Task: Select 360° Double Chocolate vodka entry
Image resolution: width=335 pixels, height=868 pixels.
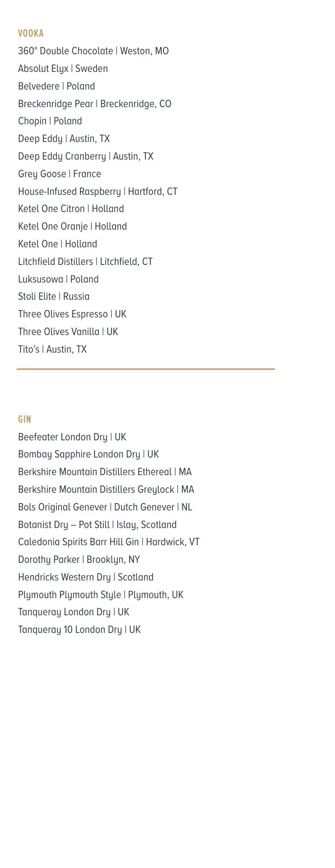Action: pyautogui.click(x=93, y=51)
